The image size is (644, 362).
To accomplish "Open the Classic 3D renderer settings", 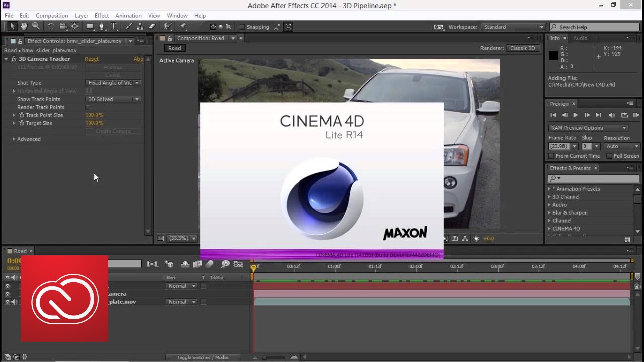I will point(523,48).
